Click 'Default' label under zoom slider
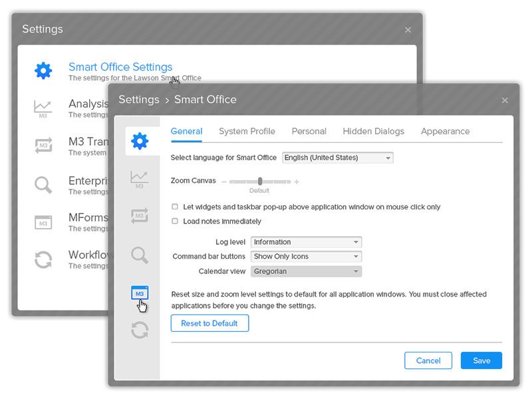This screenshot has height=399, width=532. 259,191
